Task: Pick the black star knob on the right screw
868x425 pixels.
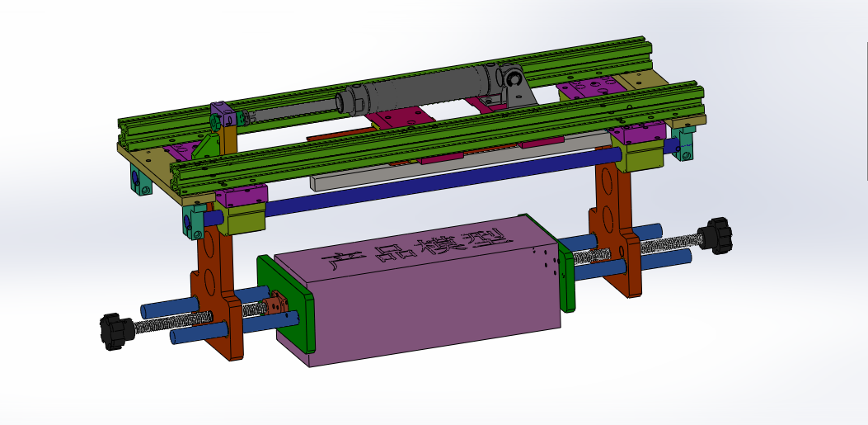Action: point(716,235)
